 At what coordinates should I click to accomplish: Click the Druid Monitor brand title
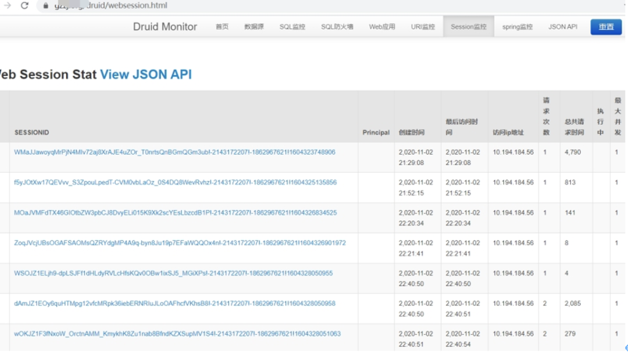pyautogui.click(x=165, y=27)
